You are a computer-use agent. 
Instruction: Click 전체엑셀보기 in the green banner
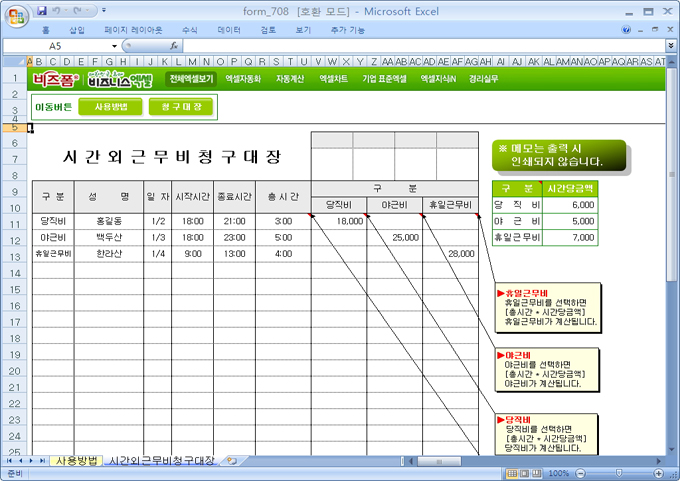[191, 78]
